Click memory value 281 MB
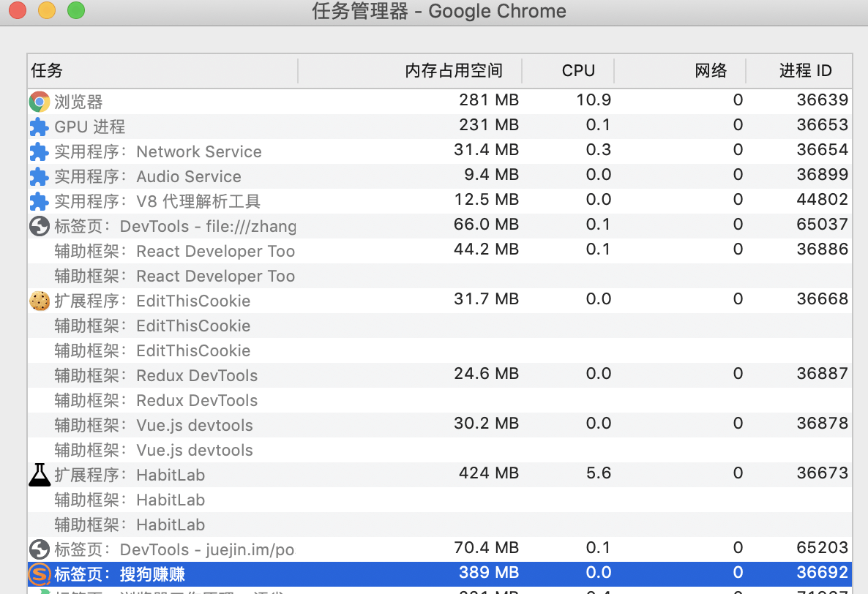The height and width of the screenshot is (594, 868). (489, 100)
